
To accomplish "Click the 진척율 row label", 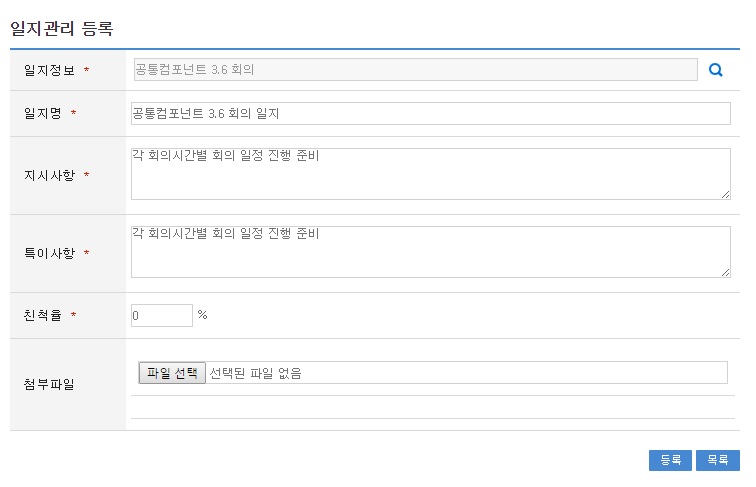I will click(x=43, y=316).
